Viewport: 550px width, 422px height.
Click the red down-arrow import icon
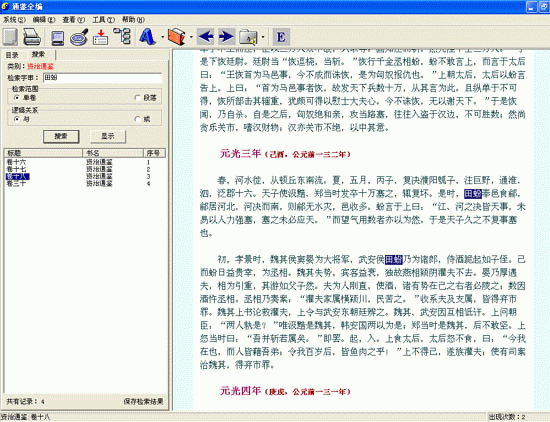[x=101, y=37]
